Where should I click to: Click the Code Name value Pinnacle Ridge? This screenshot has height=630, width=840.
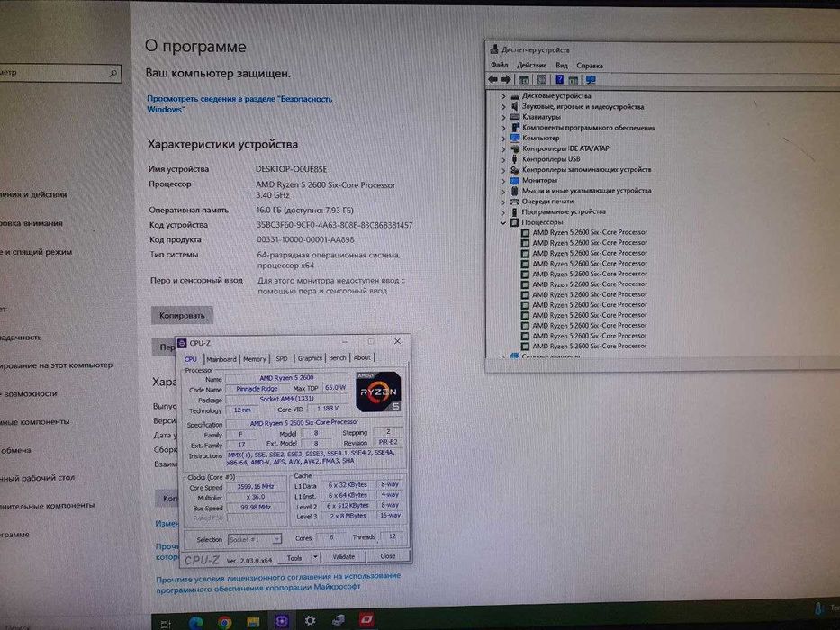point(257,389)
